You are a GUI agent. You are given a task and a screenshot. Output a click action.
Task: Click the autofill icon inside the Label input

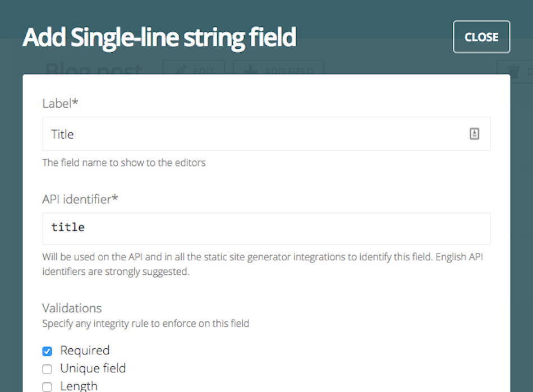pyautogui.click(x=474, y=133)
